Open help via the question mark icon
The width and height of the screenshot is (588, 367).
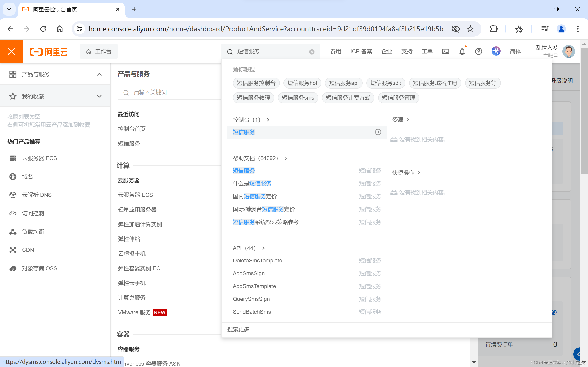click(x=478, y=51)
